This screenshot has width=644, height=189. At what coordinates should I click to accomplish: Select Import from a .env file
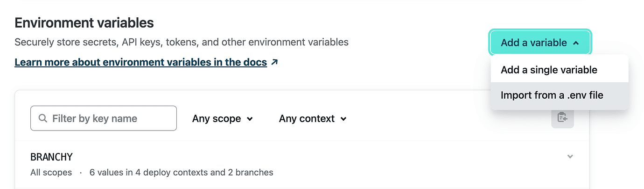pyautogui.click(x=552, y=95)
